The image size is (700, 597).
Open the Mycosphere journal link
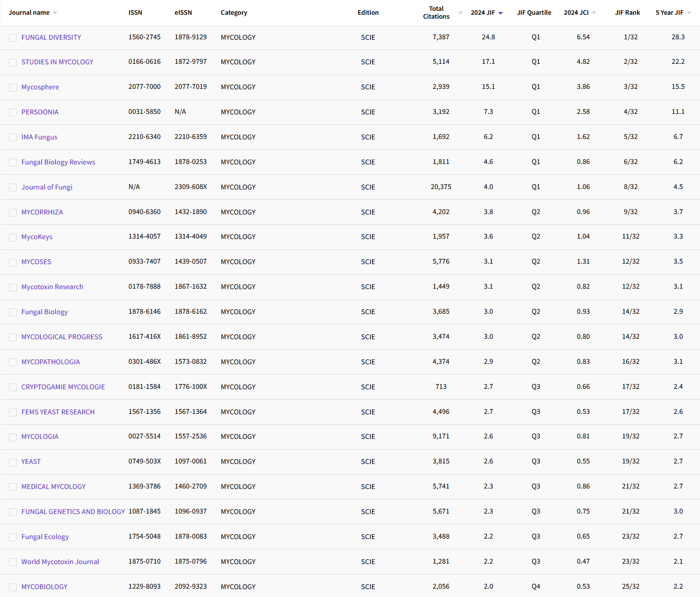40,87
